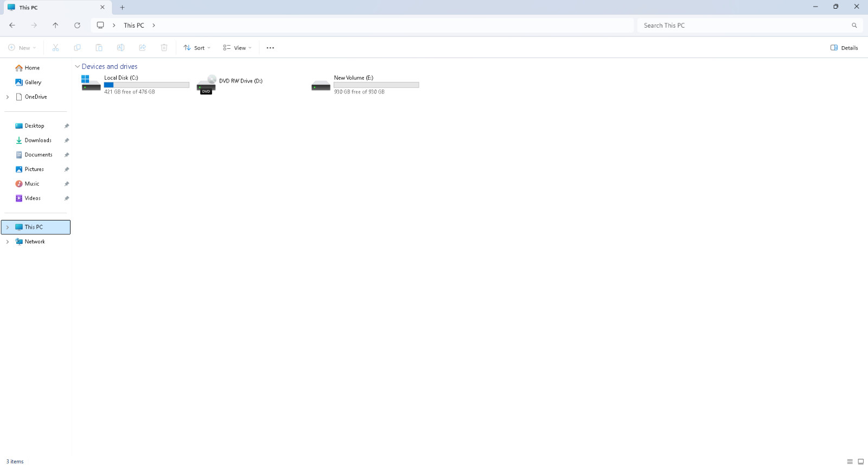Unpin Desktop from Quick access
Screen dimensions: 868x467
tap(67, 126)
